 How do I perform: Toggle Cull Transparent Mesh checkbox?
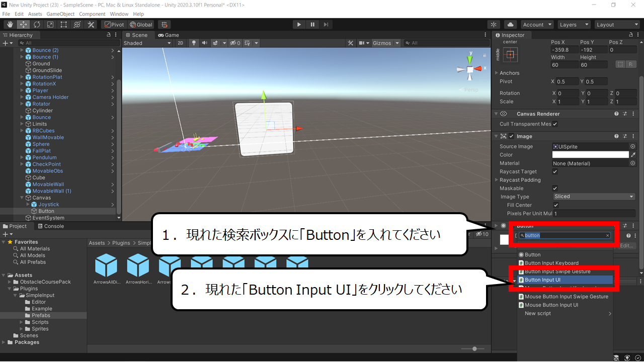point(555,124)
